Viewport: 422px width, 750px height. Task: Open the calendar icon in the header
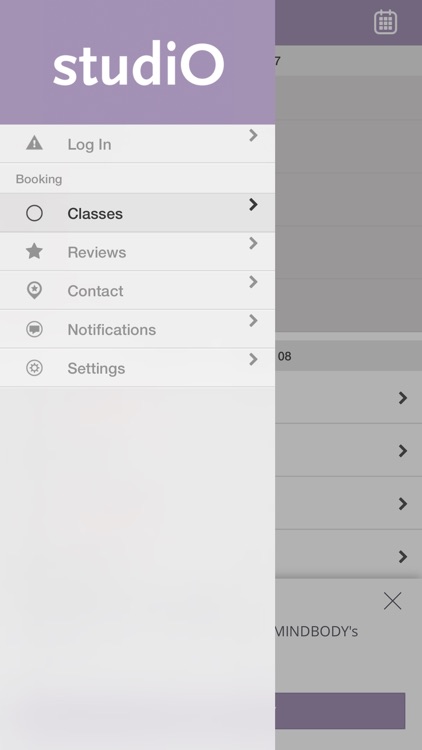pyautogui.click(x=385, y=22)
